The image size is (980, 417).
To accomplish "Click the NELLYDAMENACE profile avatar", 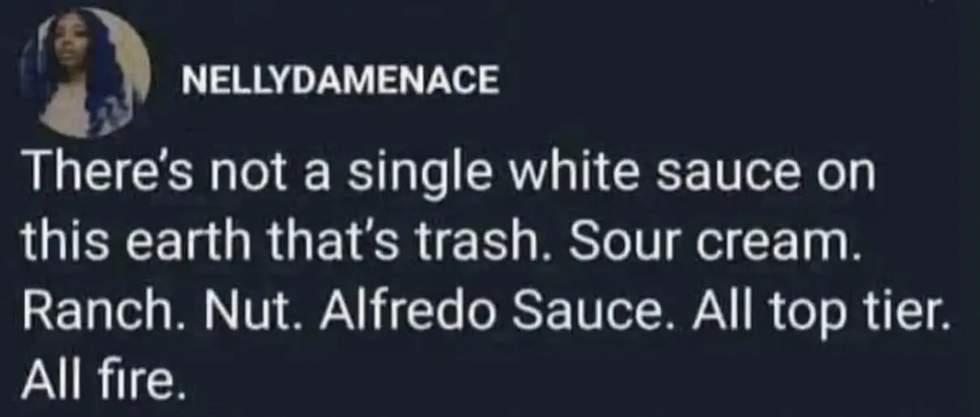I will tap(85, 75).
